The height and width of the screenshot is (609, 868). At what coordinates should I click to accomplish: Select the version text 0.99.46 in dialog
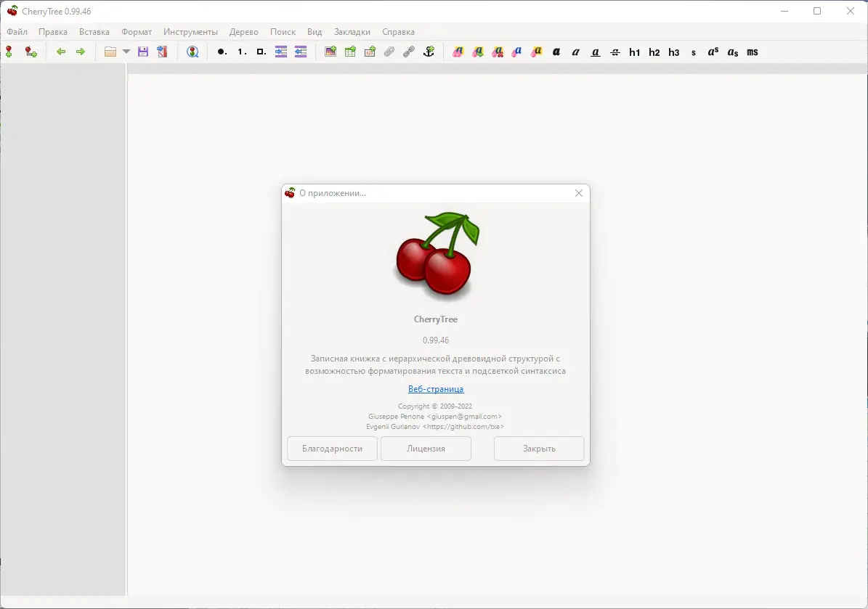click(x=436, y=340)
